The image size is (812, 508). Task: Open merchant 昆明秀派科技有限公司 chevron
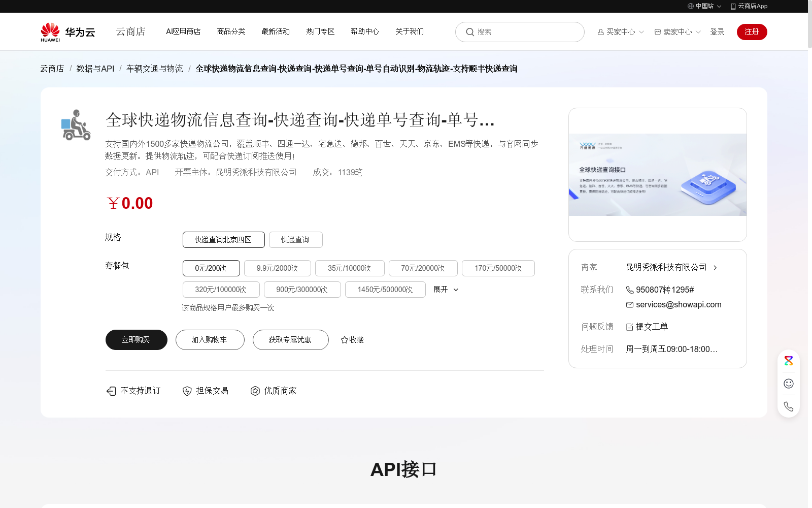point(715,268)
